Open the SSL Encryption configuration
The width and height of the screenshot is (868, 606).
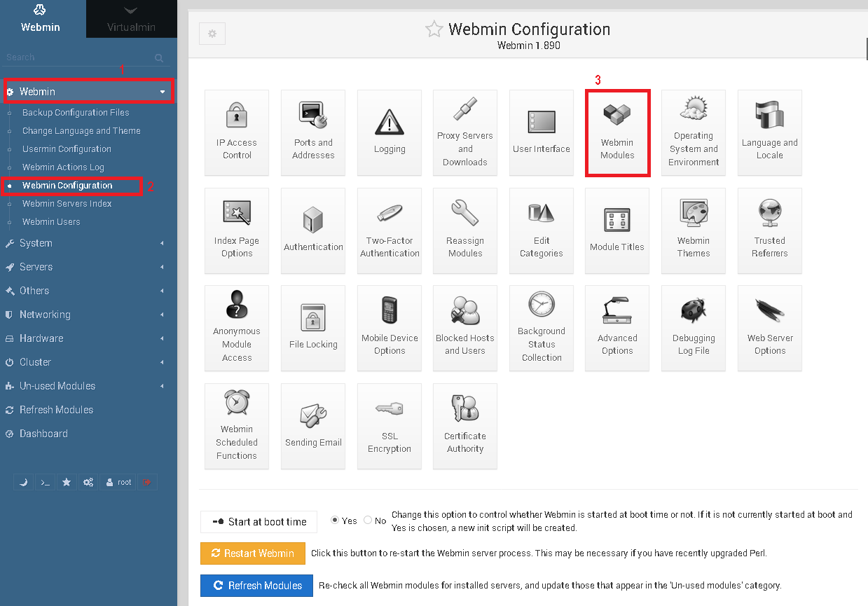(x=389, y=426)
